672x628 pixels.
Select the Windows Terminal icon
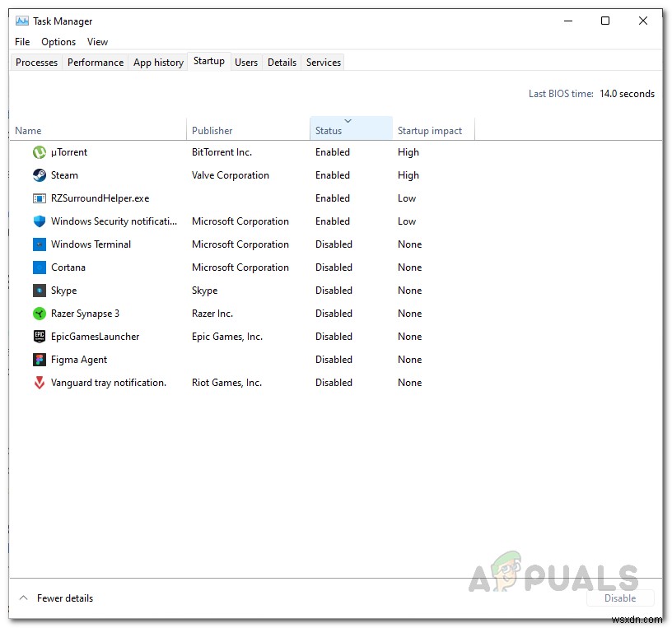[38, 244]
